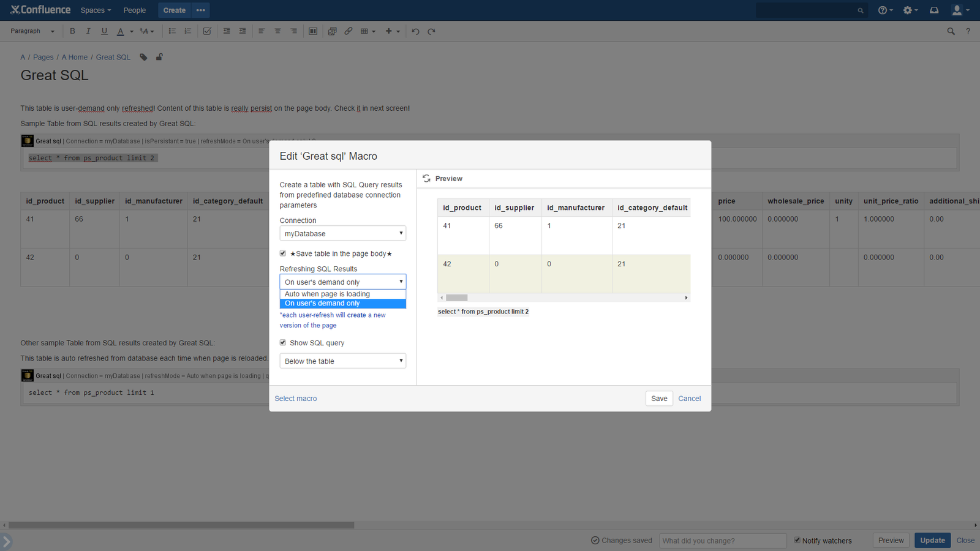Outdent the current paragraph
This screenshot has width=980, height=551.
pos(227,31)
